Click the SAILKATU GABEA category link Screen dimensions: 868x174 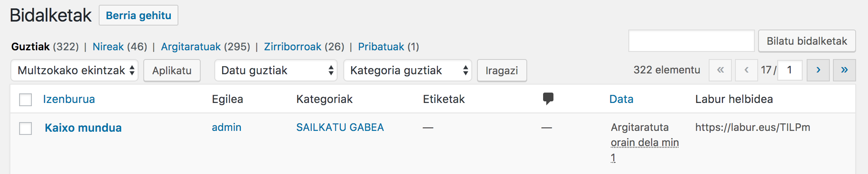340,127
